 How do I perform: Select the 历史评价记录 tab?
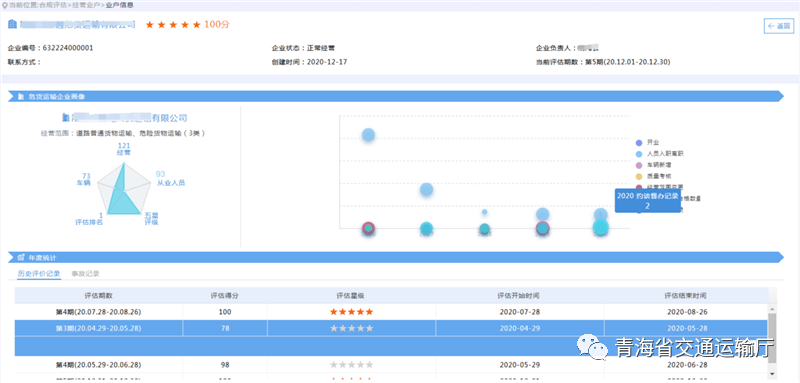tap(39, 274)
